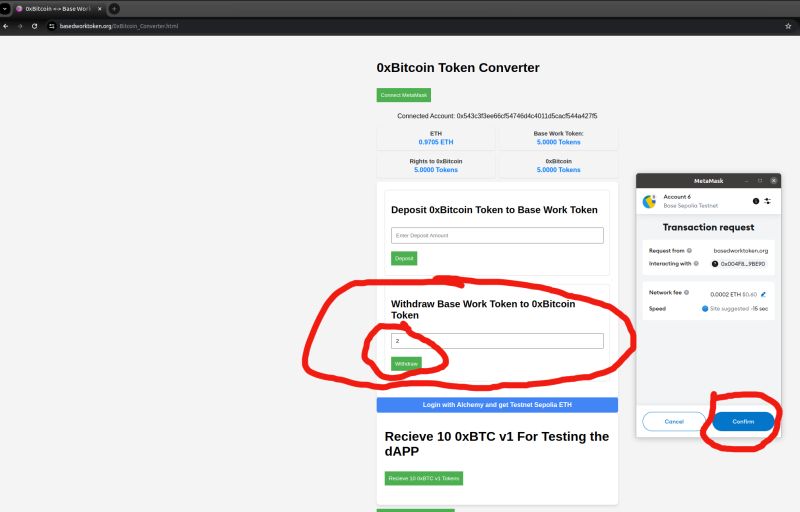
Task: Edit the network fee with pencil icon
Action: pyautogui.click(x=763, y=294)
